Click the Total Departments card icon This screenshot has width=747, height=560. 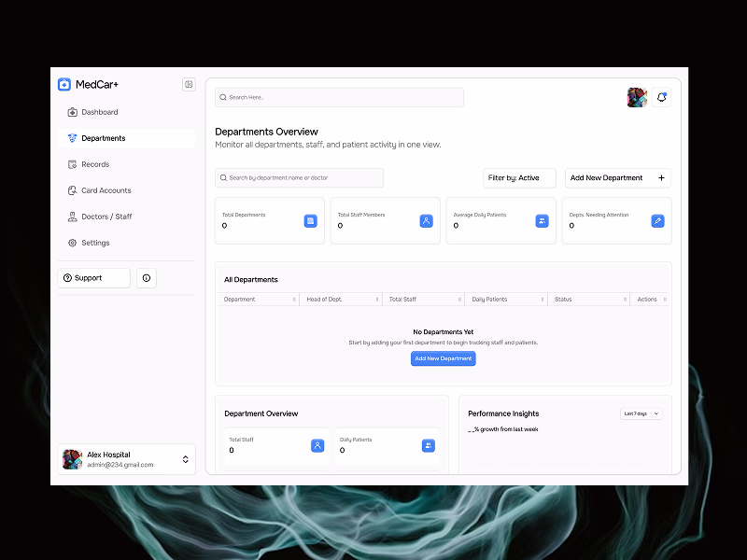[x=311, y=221]
